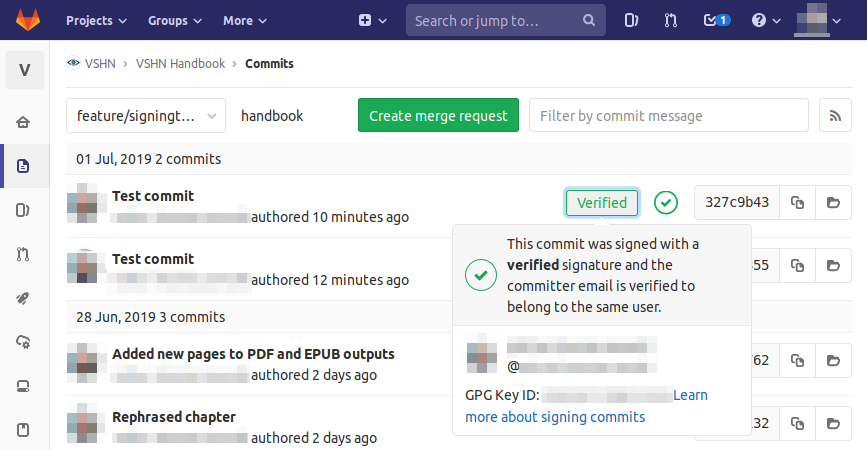Subscribe to the commits RSS feed icon
The width and height of the screenshot is (867, 450).
[x=835, y=116]
